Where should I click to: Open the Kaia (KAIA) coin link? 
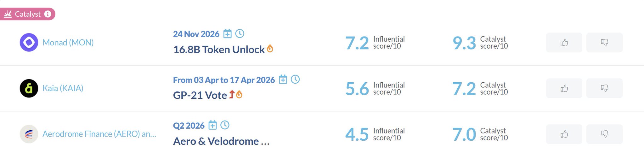63,88
